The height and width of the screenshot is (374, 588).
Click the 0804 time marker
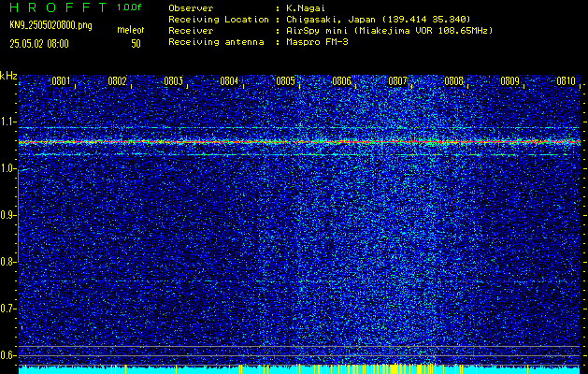(x=230, y=81)
